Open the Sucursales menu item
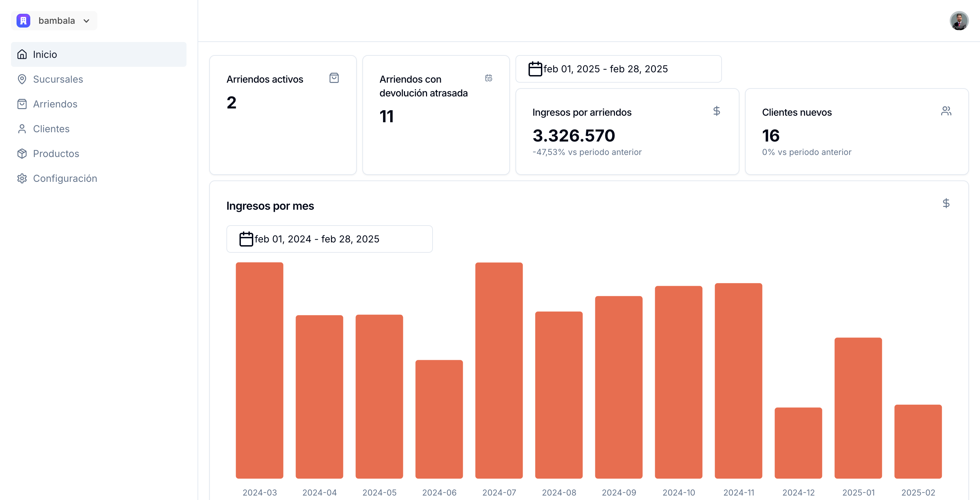The width and height of the screenshot is (980, 500). 58,79
